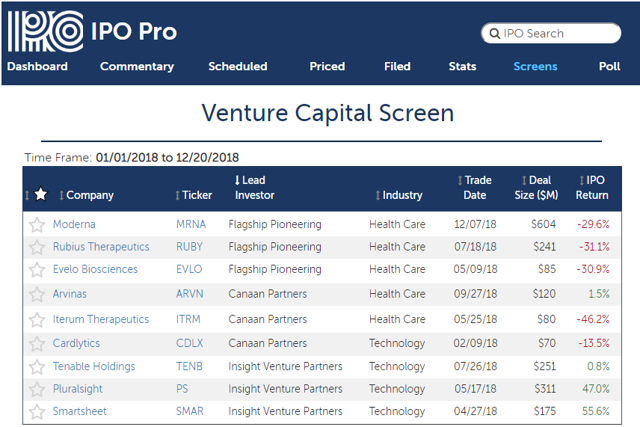Viewport: 640px width, 427px height.
Task: Click the IPO Pro title text
Action: point(134,31)
